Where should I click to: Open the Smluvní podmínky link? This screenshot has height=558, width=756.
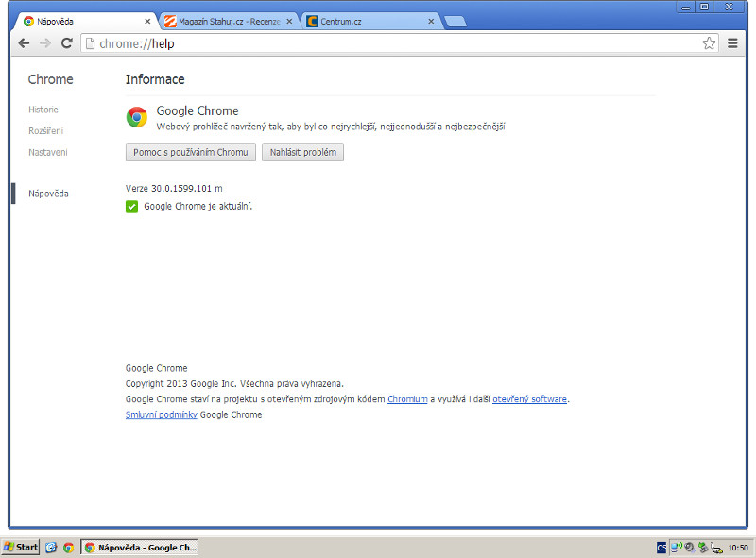click(161, 414)
